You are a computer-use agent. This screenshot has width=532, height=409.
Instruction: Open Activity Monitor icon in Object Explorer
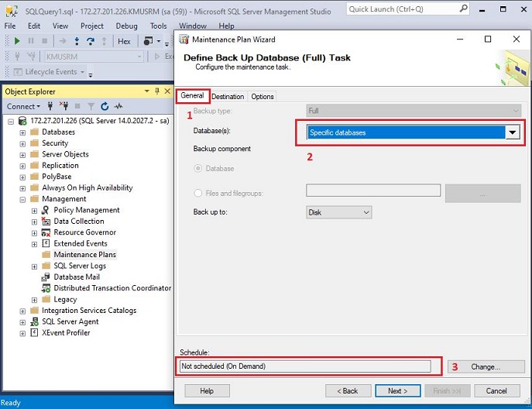(x=118, y=106)
